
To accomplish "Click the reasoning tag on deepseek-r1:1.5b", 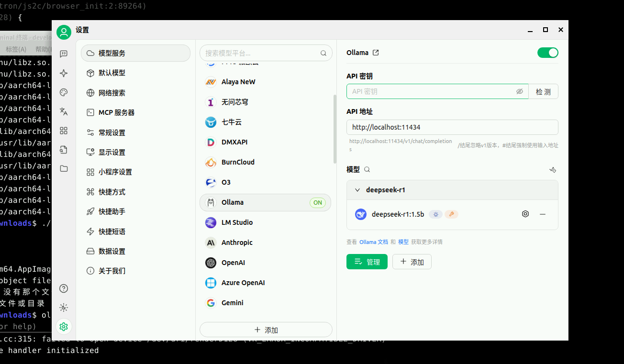I will (x=435, y=214).
